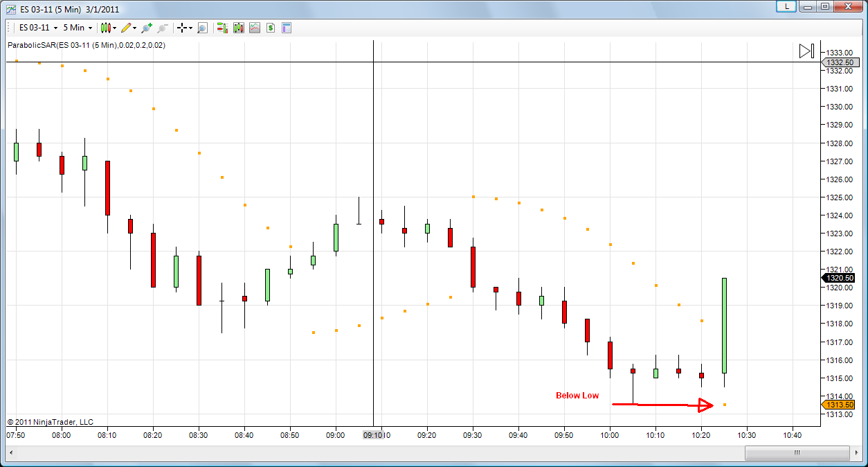Expand the drawing tools dropdown arrow
Viewport: 868px width, 467px height.
(x=135, y=28)
